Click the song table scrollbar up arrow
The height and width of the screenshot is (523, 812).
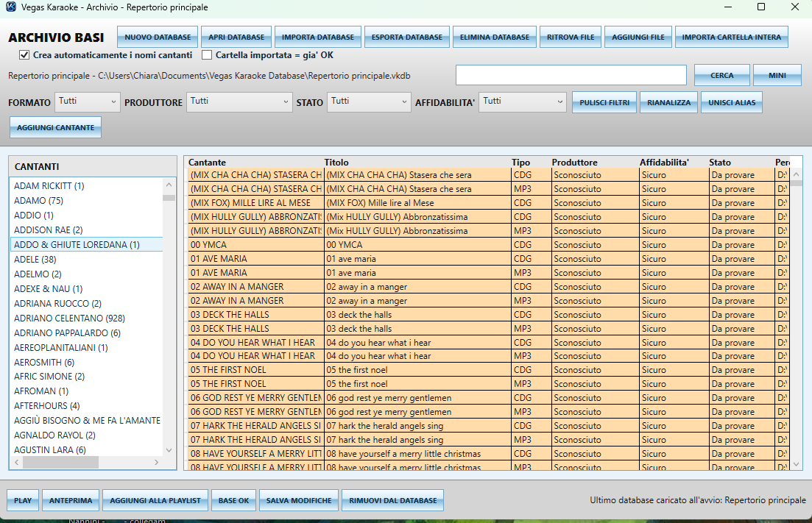coord(797,175)
